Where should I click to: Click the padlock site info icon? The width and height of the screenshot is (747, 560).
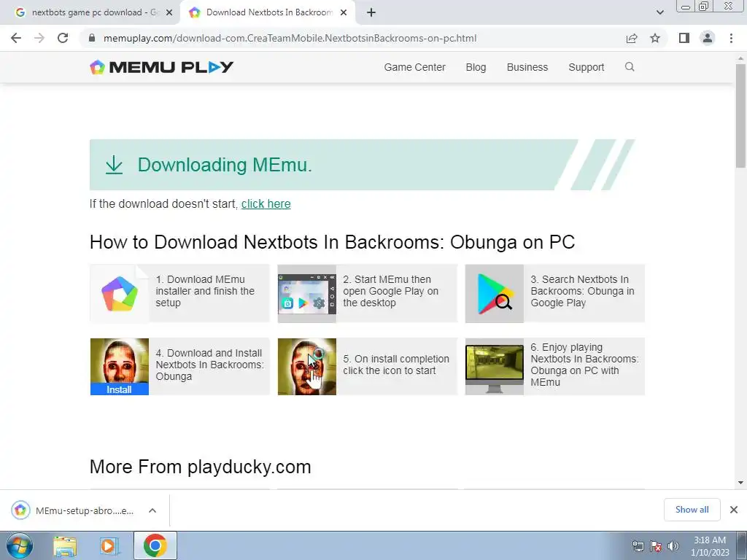tap(92, 38)
